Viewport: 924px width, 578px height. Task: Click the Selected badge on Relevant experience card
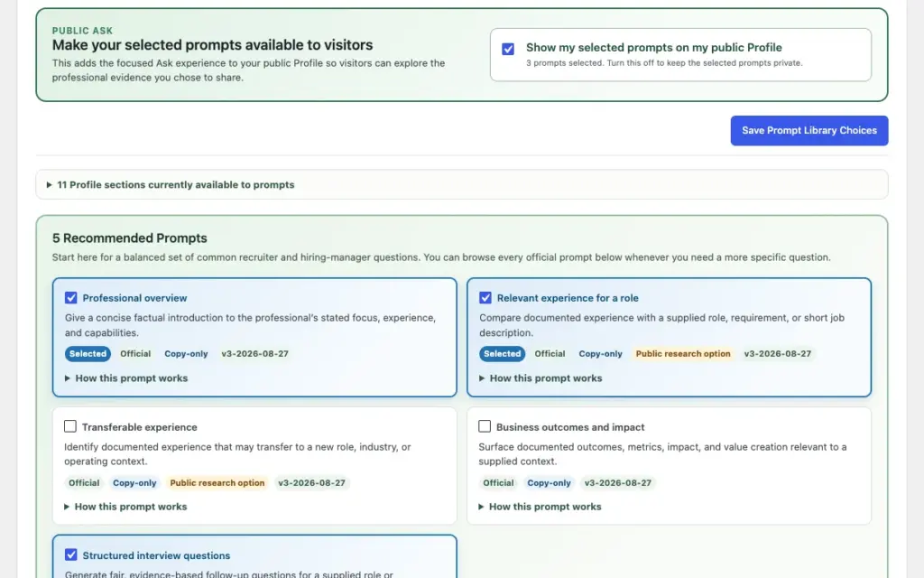502,354
